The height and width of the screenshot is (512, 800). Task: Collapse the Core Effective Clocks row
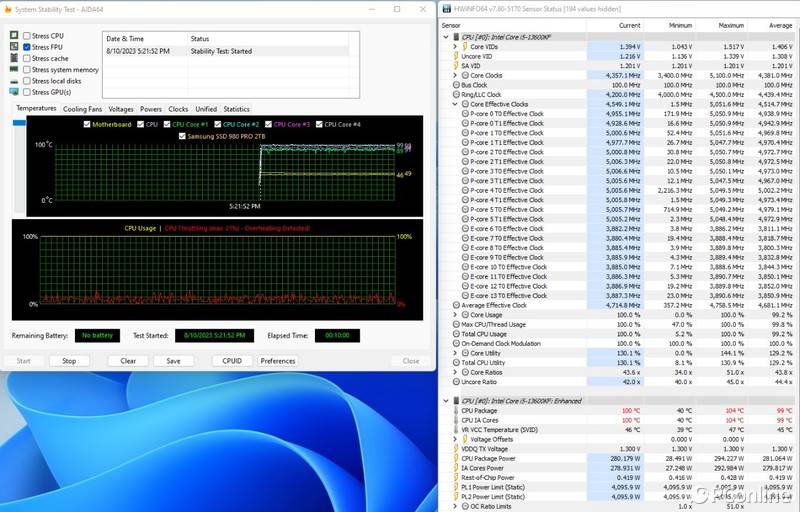[x=455, y=104]
